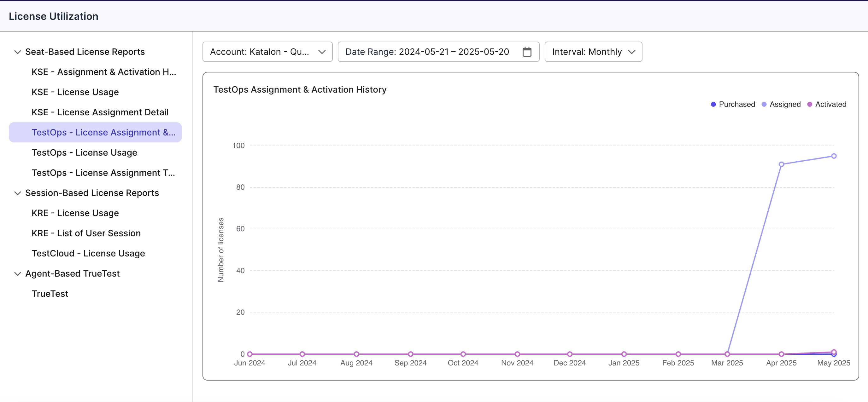Click the Assigned data point for Apr 2025
Viewport: 868px width, 402px height.
781,164
